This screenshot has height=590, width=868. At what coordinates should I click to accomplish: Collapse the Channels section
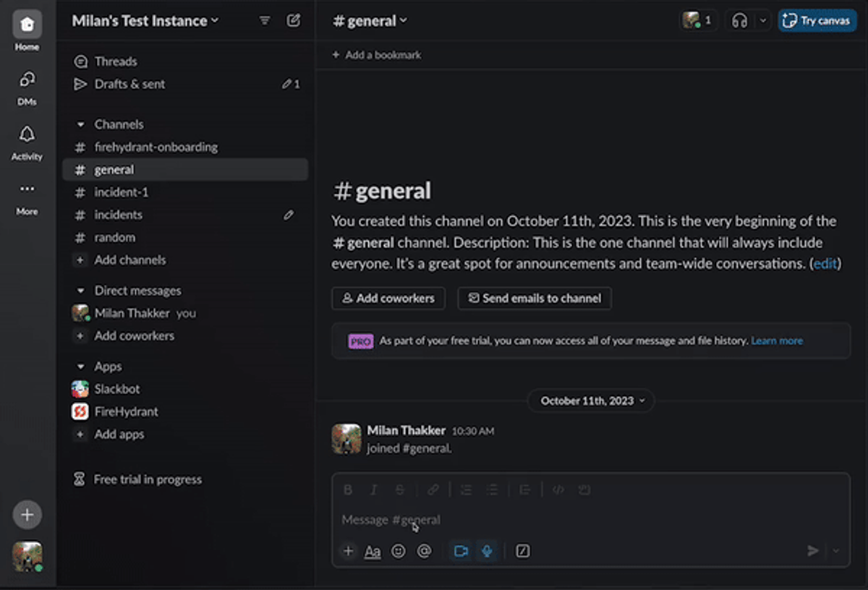click(x=80, y=124)
